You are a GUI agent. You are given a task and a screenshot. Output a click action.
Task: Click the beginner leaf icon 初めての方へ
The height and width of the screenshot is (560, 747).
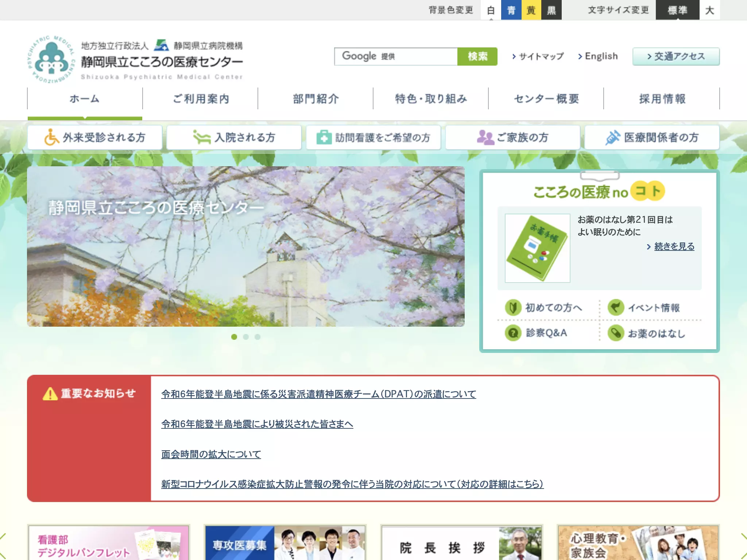pyautogui.click(x=513, y=308)
